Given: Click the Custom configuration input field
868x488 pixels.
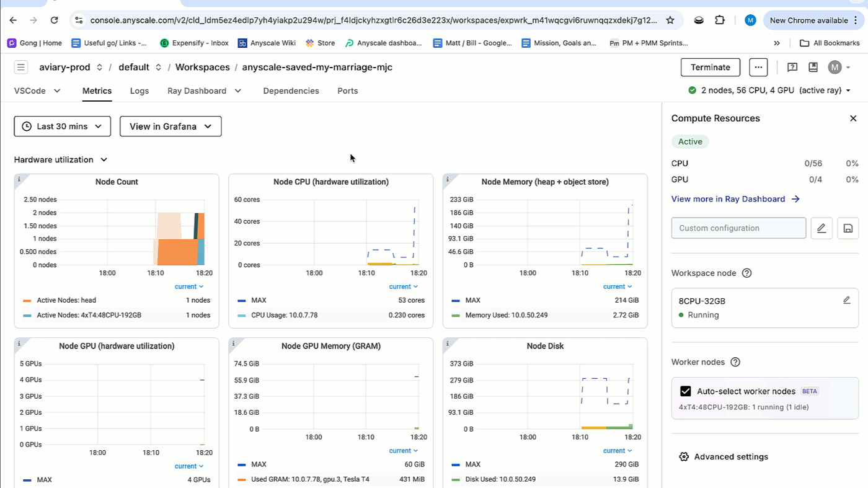Looking at the screenshot, I should (x=738, y=228).
